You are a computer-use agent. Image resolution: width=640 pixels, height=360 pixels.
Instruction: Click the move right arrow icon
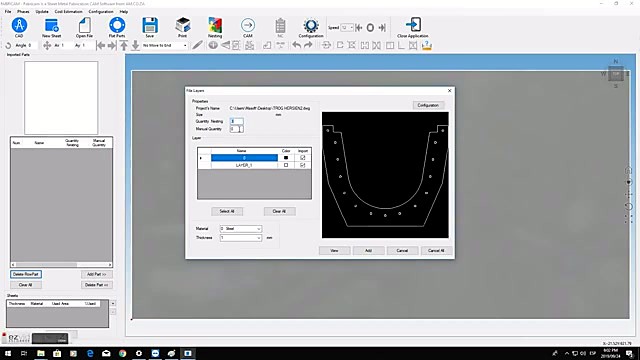[x=111, y=46]
